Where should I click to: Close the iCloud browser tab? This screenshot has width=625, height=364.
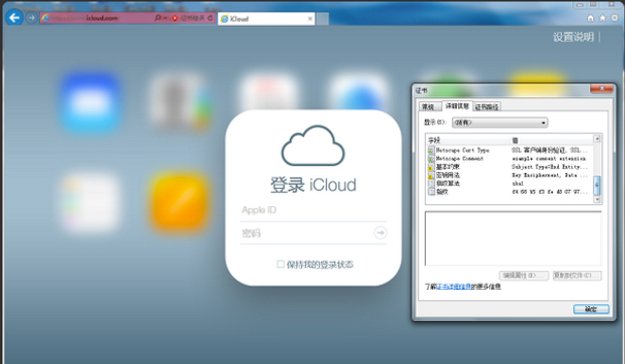pos(310,19)
